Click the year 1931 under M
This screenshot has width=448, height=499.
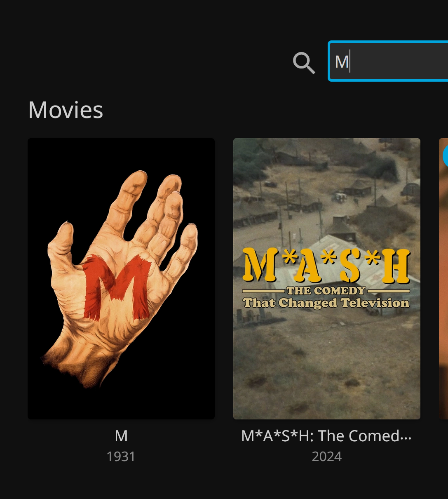point(121,457)
